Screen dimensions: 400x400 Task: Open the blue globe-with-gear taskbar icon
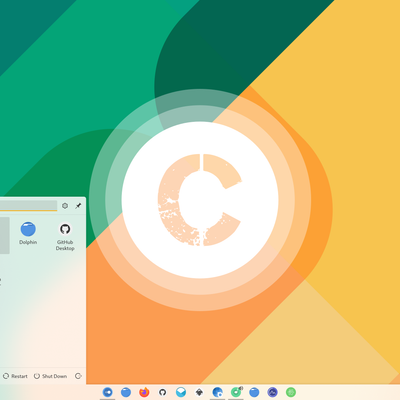pos(217,392)
